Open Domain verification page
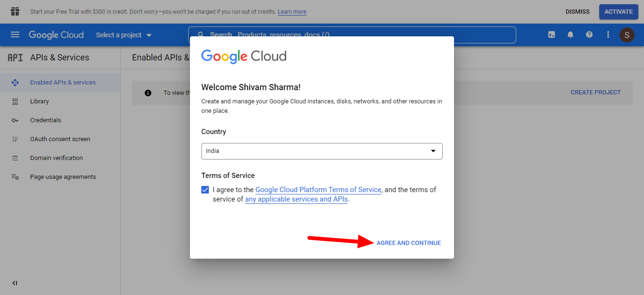This screenshot has width=644, height=295. [x=56, y=158]
